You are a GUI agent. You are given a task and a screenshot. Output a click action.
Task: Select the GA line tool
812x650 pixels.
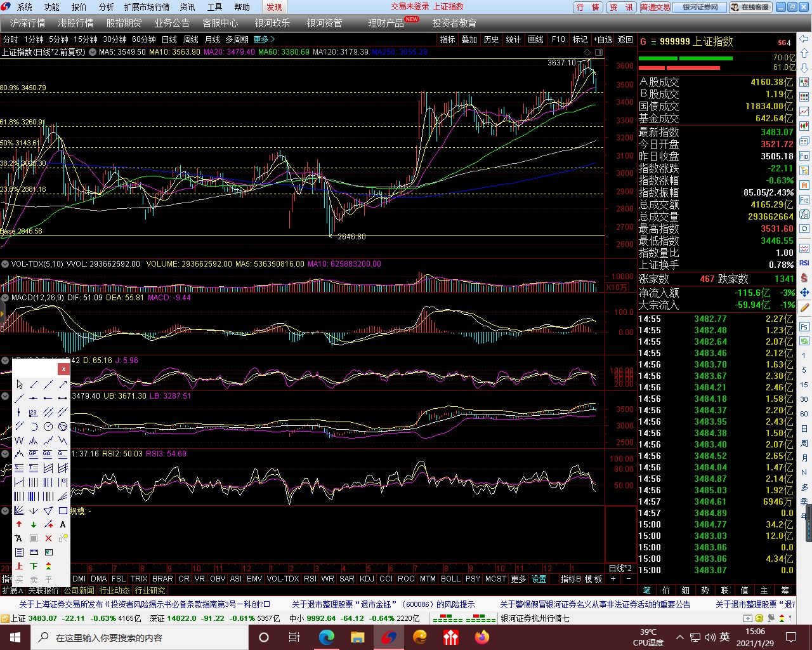48,454
